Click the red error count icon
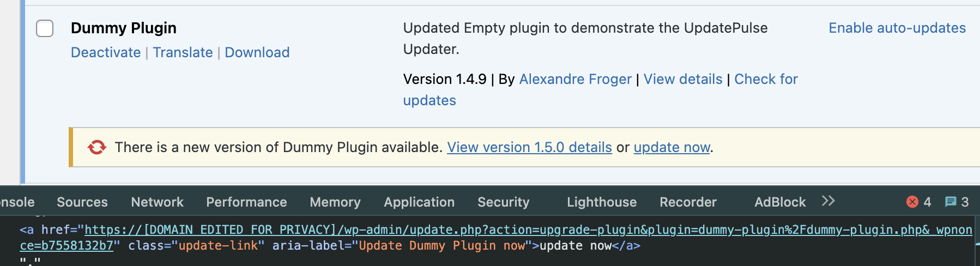Image resolution: width=980 pixels, height=266 pixels. [x=912, y=202]
